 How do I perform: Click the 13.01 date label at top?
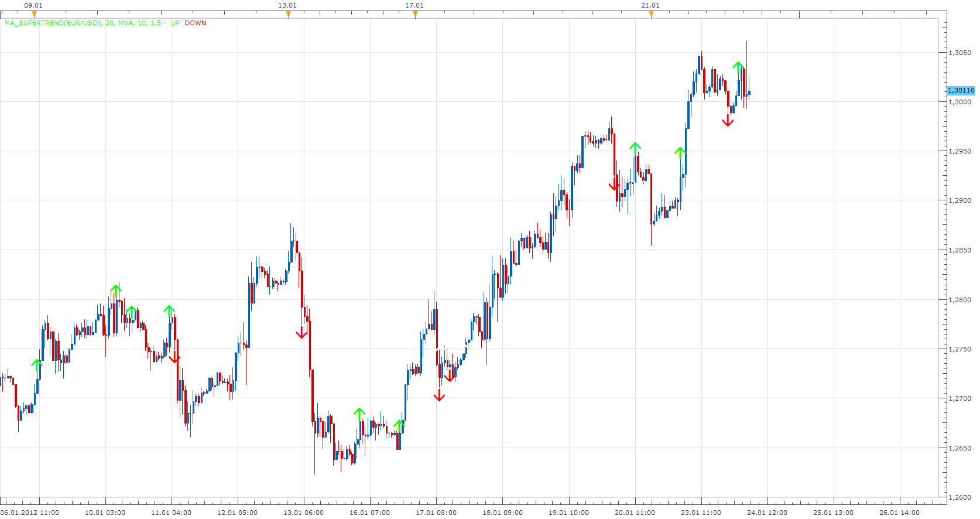tap(287, 5)
